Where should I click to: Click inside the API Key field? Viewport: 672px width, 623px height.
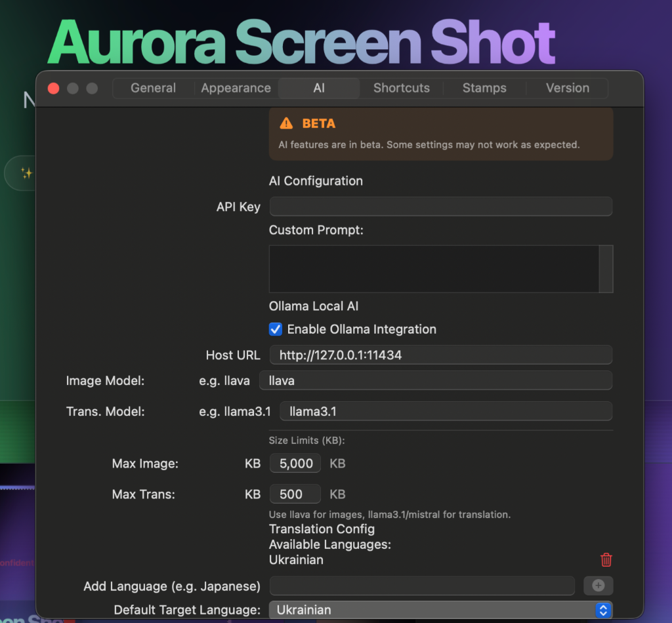(x=441, y=206)
